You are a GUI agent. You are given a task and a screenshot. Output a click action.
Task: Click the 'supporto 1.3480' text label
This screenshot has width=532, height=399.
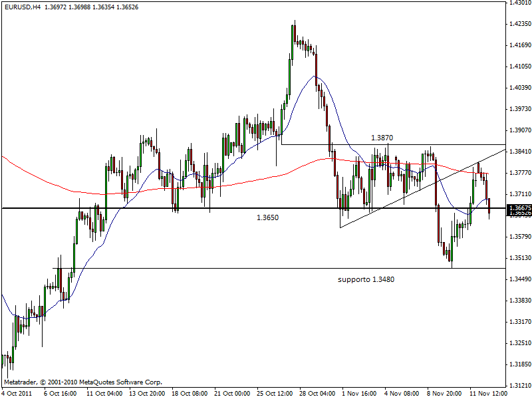tap(366, 279)
